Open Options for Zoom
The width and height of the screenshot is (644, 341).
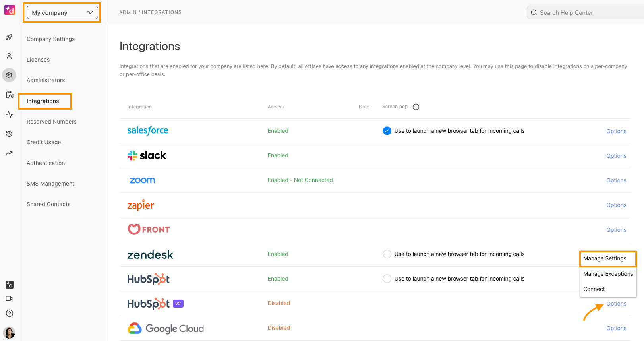click(x=616, y=180)
